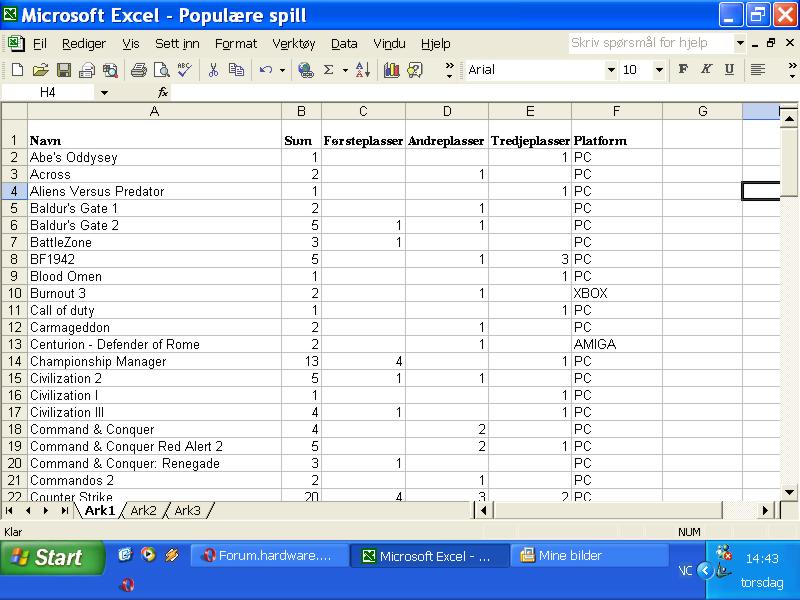
Task: Click the Print icon in the toolbar
Action: coord(138,70)
